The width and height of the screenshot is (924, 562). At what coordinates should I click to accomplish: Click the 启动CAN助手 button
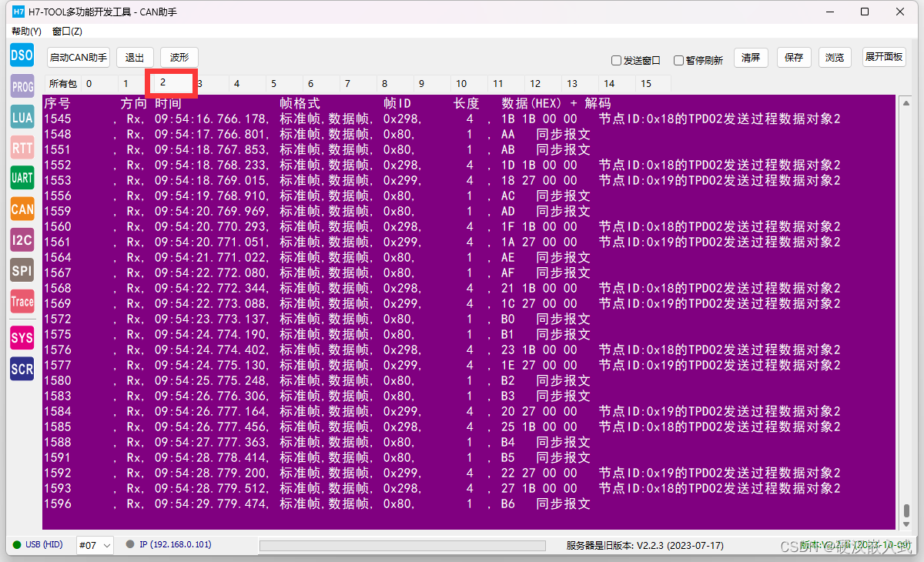[79, 58]
